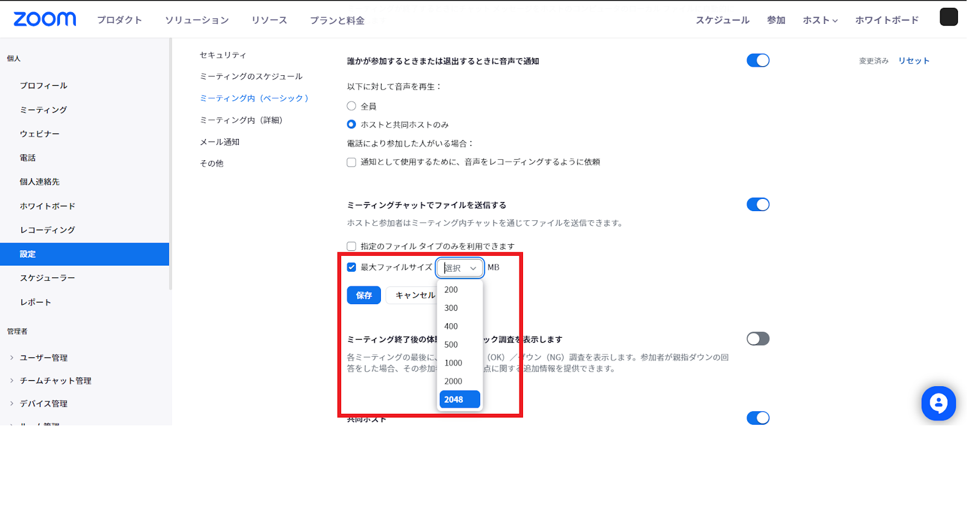Click the リセット link

pyautogui.click(x=913, y=61)
